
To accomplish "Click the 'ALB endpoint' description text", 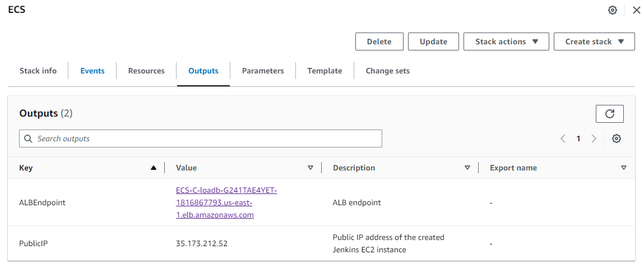I will pyautogui.click(x=356, y=202).
